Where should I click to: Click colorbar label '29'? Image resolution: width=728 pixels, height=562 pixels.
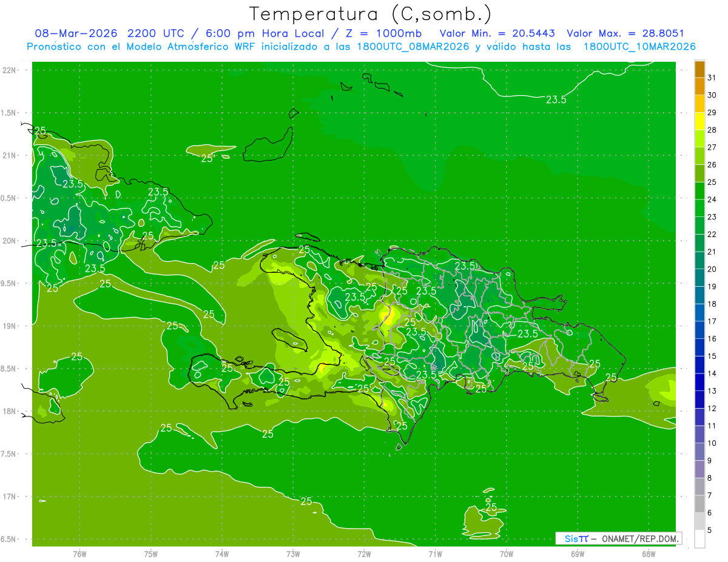coord(712,112)
